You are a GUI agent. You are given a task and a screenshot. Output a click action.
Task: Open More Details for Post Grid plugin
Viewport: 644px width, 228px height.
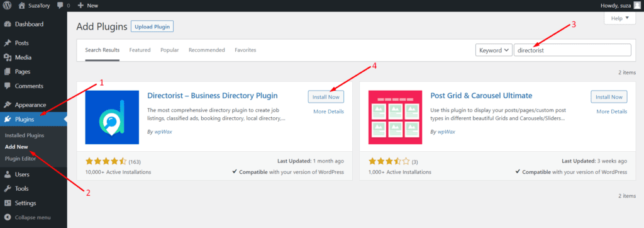611,111
